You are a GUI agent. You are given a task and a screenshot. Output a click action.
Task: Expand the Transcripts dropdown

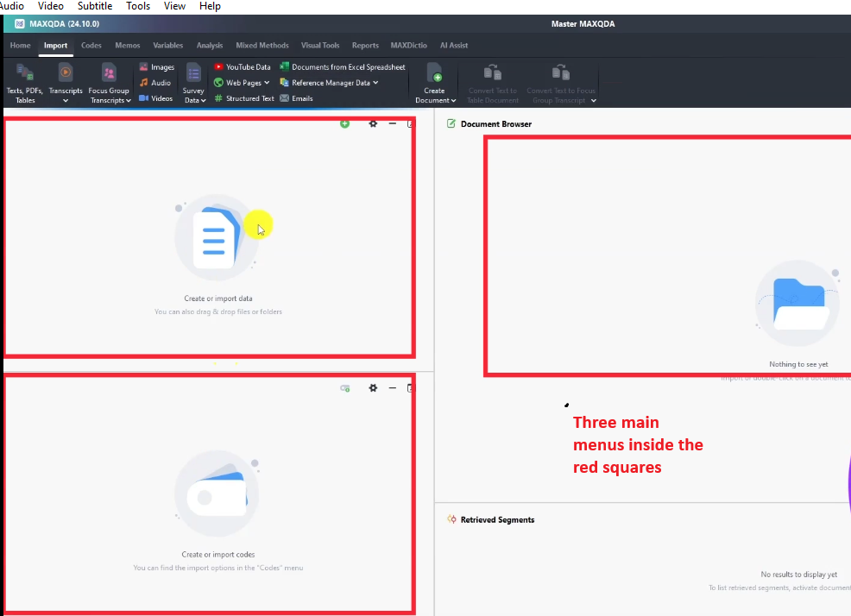click(x=66, y=101)
